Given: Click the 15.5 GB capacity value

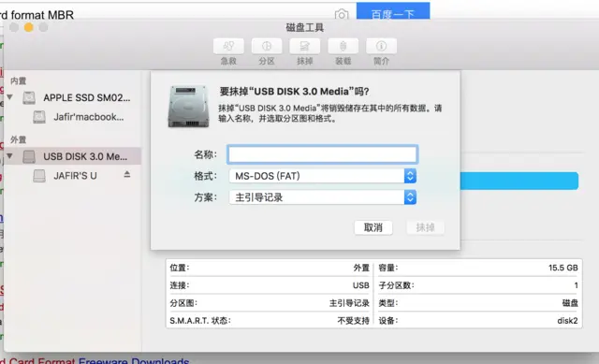Looking at the screenshot, I should coord(563,268).
